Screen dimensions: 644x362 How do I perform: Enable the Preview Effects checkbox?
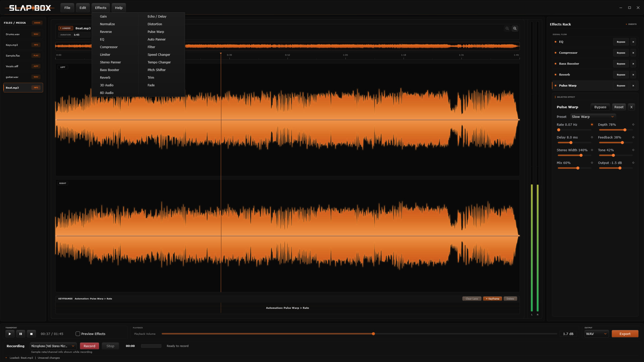[78, 334]
